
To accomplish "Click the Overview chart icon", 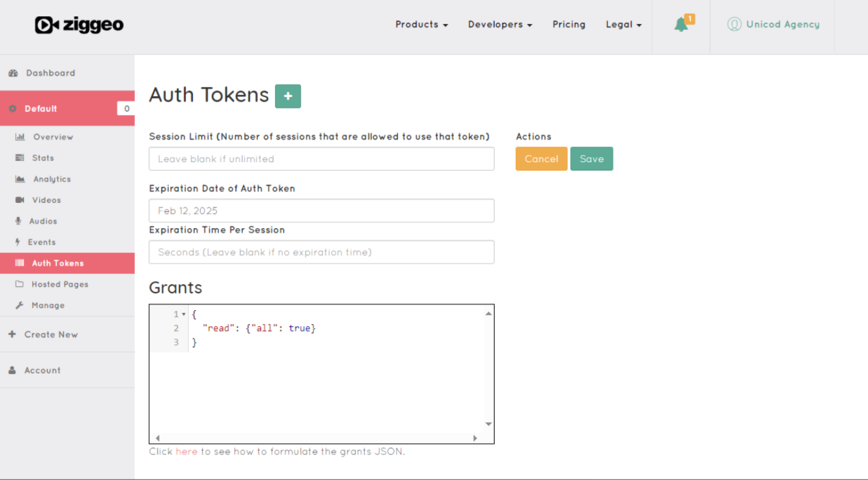I will (x=20, y=137).
